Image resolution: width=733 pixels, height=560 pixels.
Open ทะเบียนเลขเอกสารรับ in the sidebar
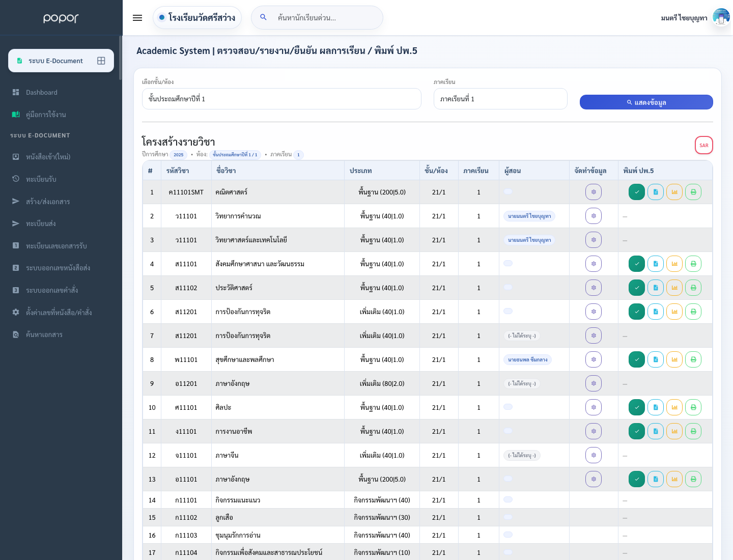point(61,246)
